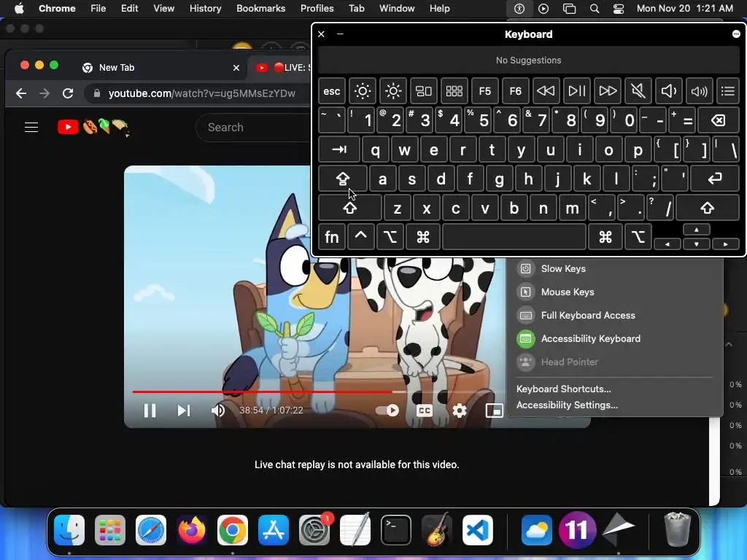Open the list icon key in the Accessibility Keyboard's top row

click(728, 91)
